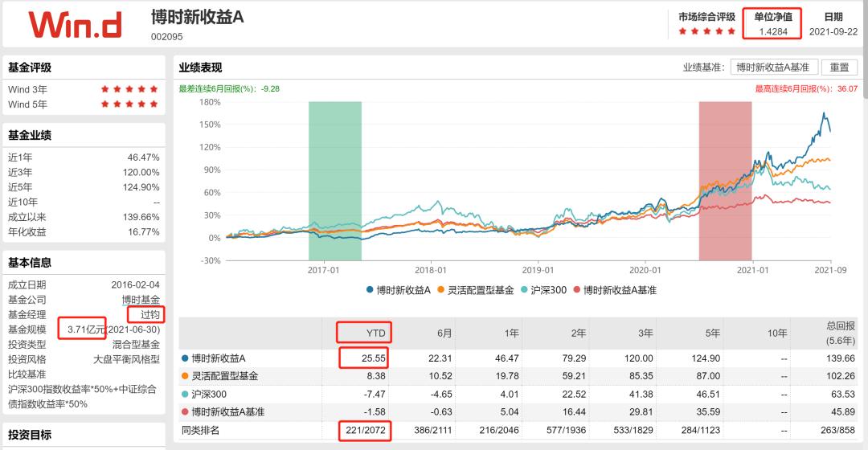Click the 投资类型 value 混合型基金
This screenshot has height=450, width=868.
(x=136, y=344)
